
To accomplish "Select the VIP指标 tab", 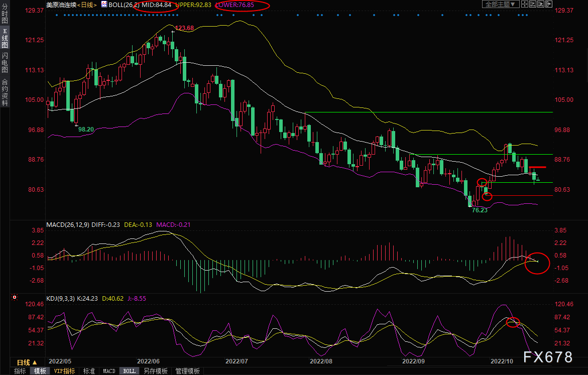I will (64, 371).
